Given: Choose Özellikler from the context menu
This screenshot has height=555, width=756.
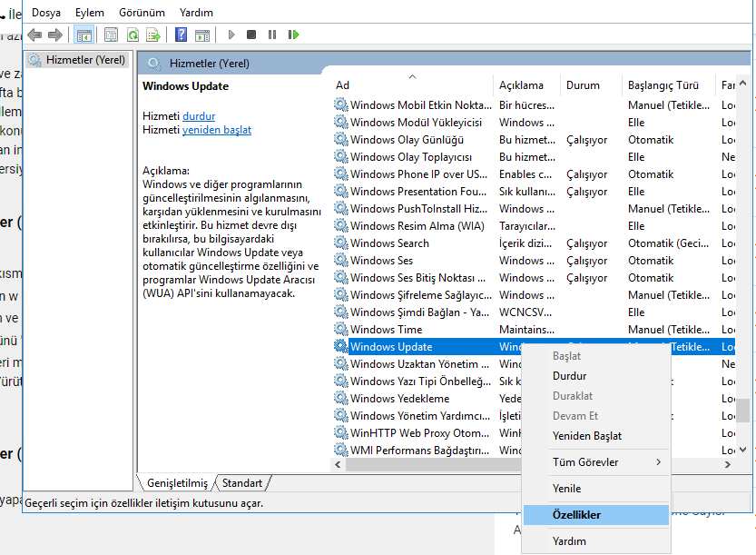Looking at the screenshot, I should pyautogui.click(x=576, y=514).
